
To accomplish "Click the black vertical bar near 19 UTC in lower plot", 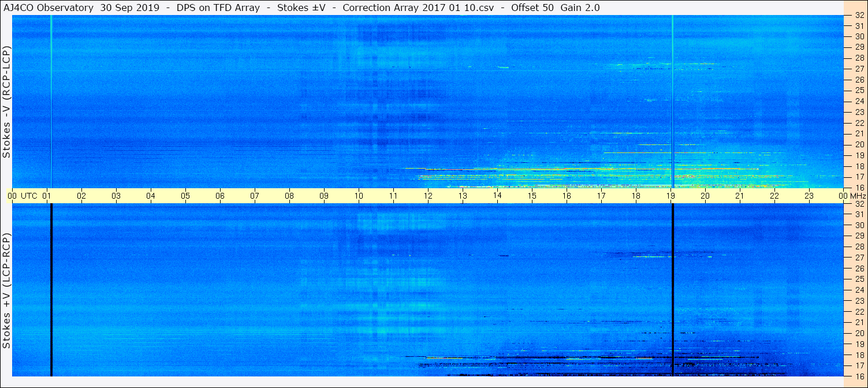I will (673, 290).
